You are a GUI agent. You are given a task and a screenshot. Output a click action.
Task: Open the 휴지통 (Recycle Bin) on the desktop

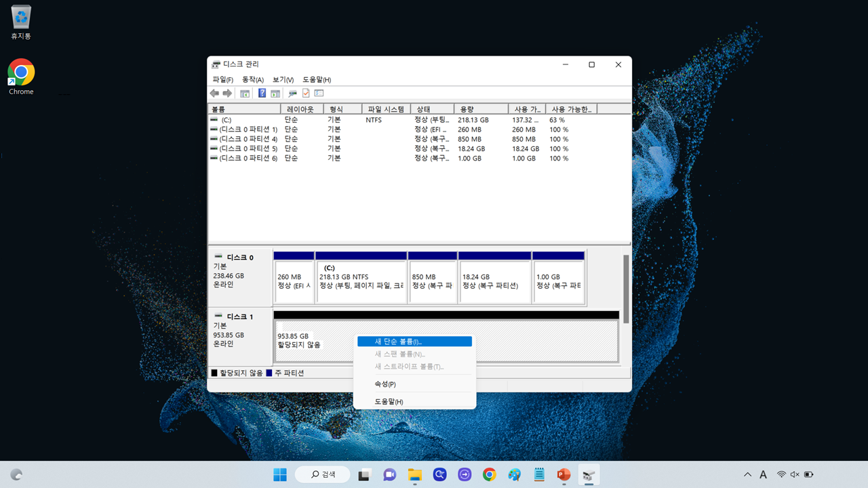[x=20, y=20]
